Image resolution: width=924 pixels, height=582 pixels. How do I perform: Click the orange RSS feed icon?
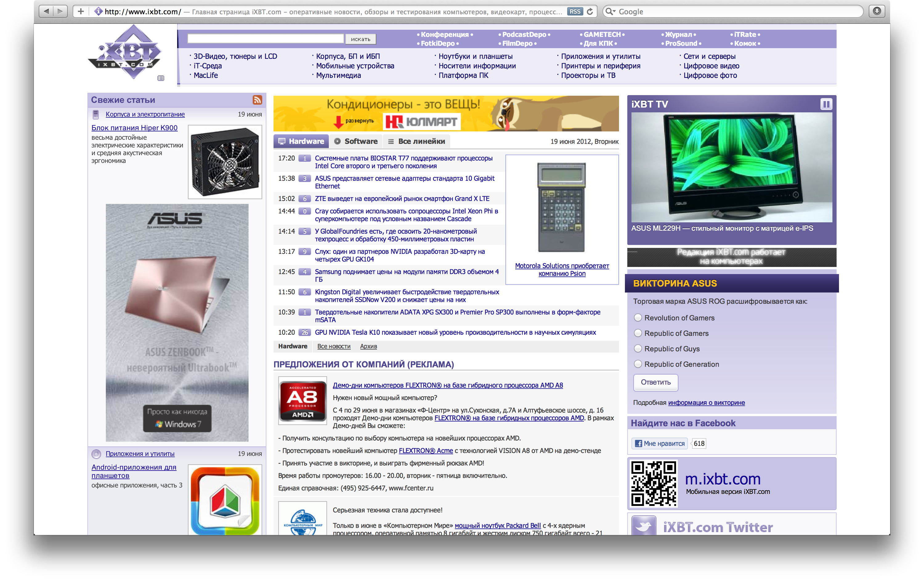click(x=257, y=100)
